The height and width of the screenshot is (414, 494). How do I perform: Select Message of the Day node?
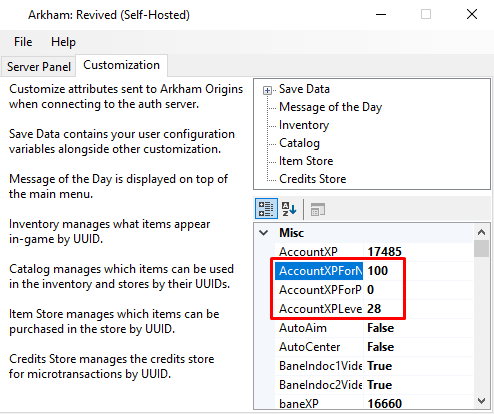[x=330, y=107]
